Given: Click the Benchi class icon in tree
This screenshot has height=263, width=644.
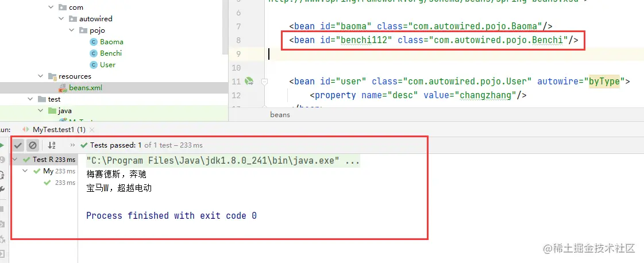Looking at the screenshot, I should pyautogui.click(x=93, y=53).
